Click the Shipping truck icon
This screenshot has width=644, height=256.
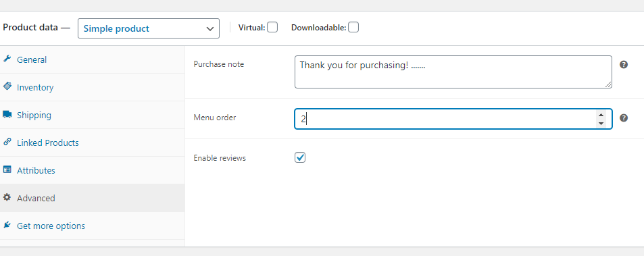[x=7, y=114]
